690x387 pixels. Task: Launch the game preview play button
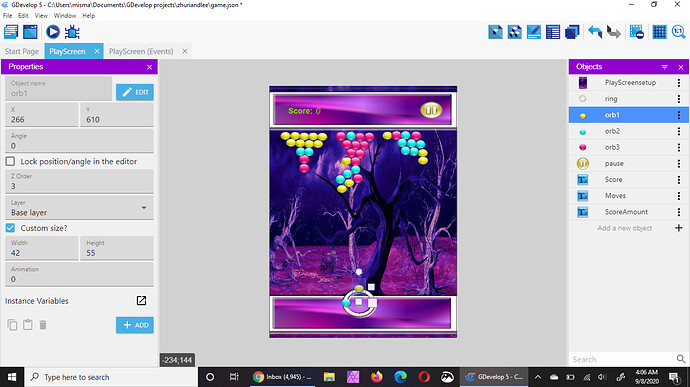(53, 32)
